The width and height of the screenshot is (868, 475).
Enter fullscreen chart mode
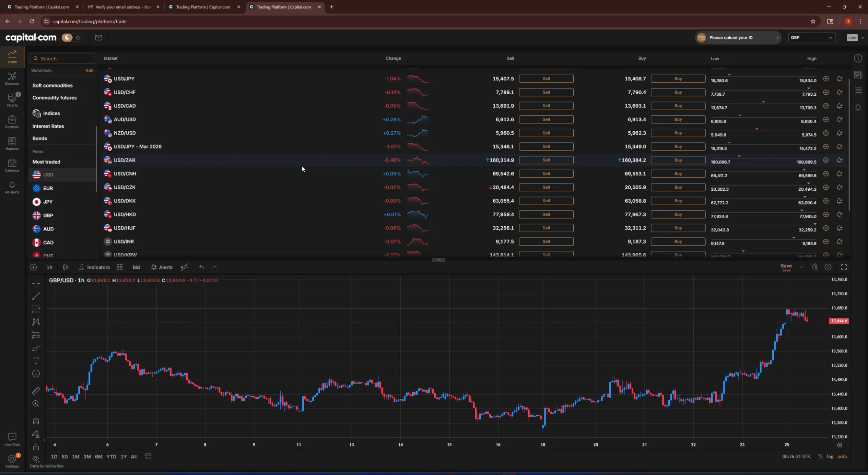tap(844, 267)
